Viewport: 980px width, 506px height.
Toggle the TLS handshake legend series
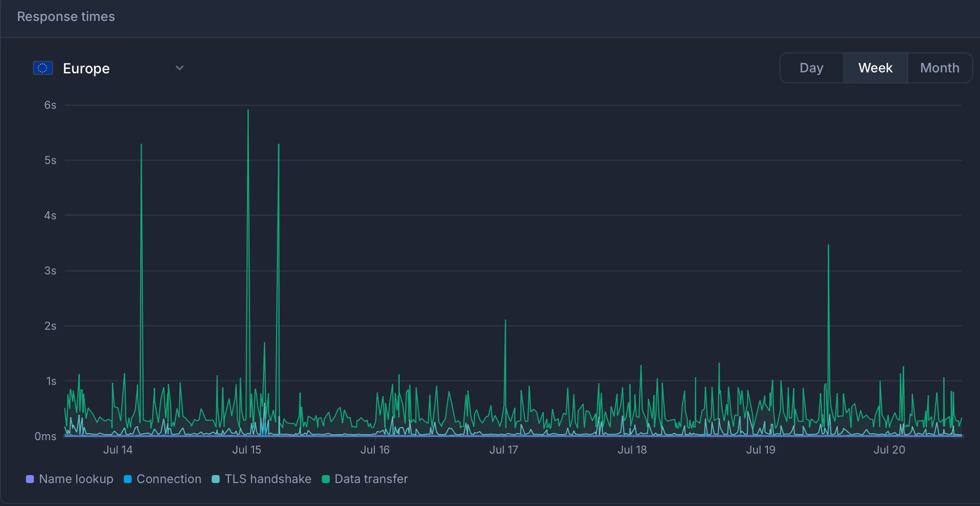pyautogui.click(x=267, y=479)
